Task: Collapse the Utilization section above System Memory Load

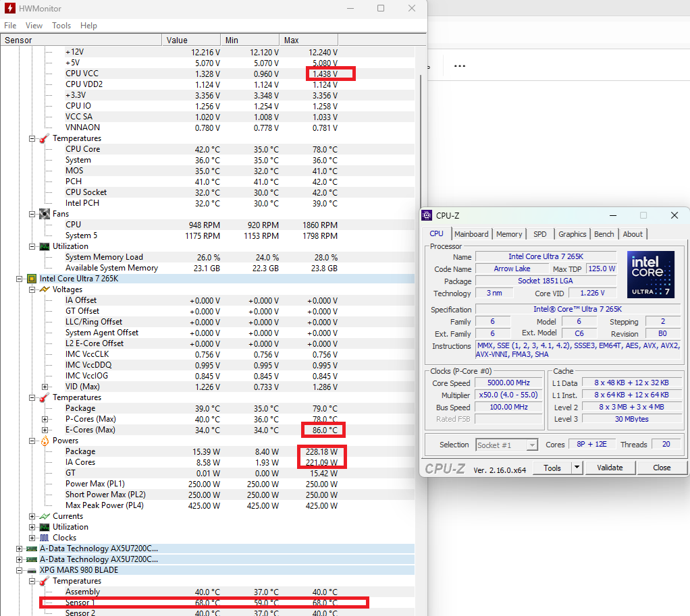Action: (32, 247)
